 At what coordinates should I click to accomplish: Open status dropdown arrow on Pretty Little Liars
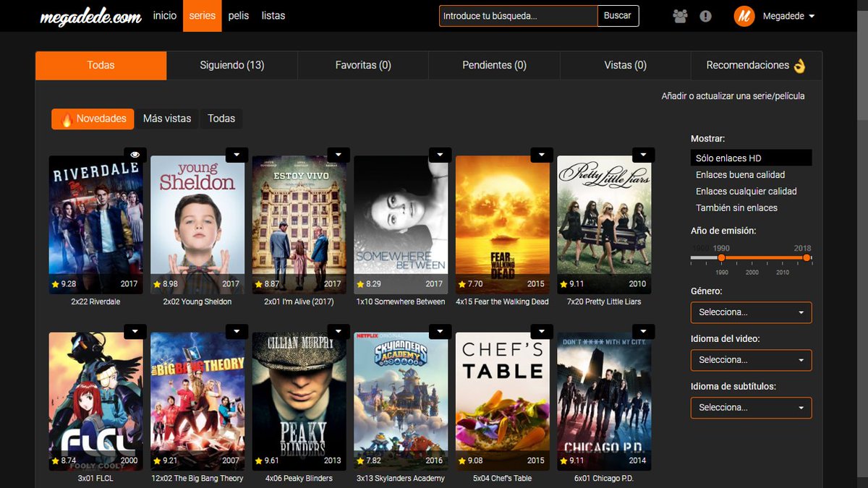(x=643, y=155)
